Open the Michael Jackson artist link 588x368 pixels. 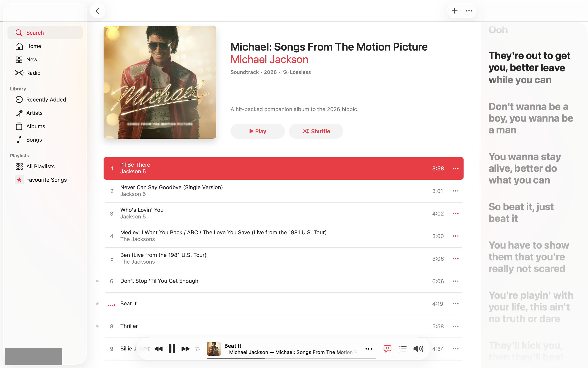coord(269,59)
